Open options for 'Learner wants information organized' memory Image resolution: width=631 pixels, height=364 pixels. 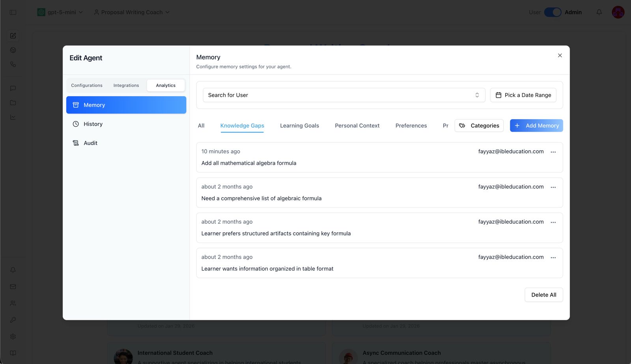[553, 258]
